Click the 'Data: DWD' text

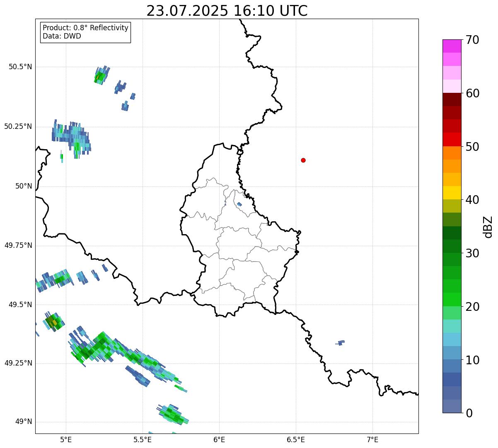[62, 36]
